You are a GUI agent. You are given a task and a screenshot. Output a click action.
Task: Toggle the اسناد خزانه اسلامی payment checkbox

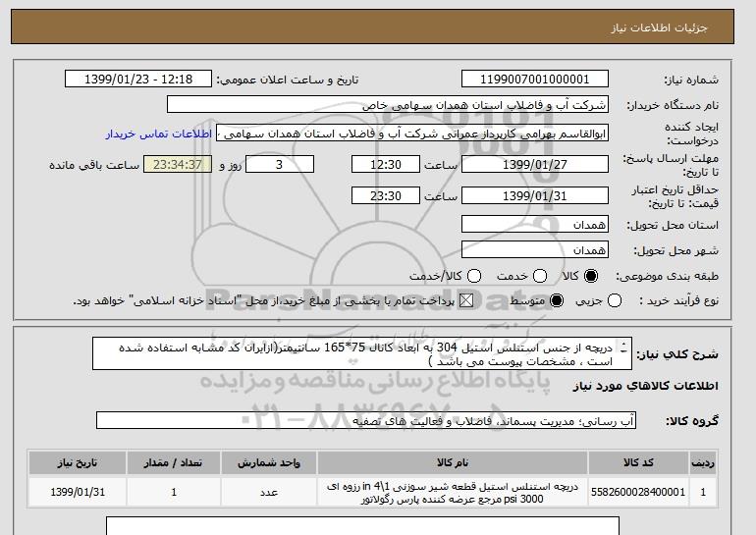(465, 300)
